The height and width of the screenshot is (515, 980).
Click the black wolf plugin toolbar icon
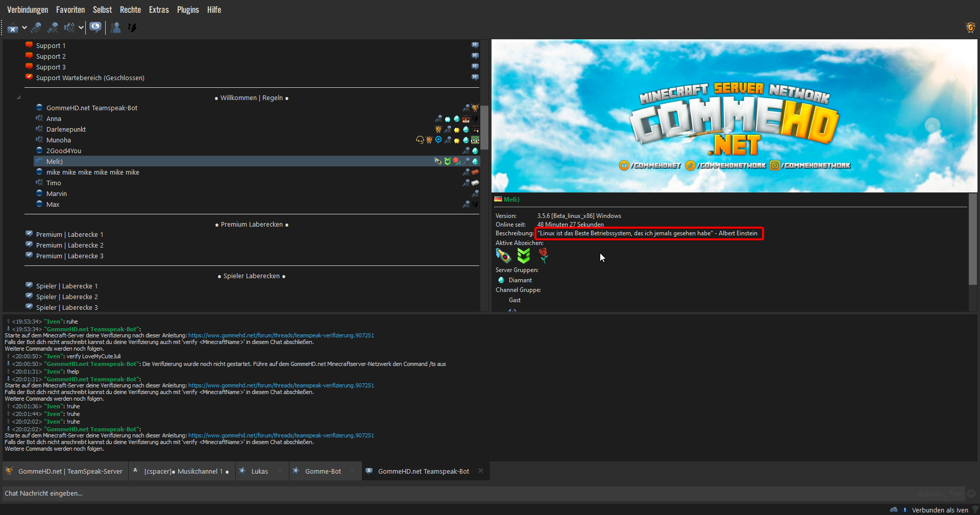[132, 28]
